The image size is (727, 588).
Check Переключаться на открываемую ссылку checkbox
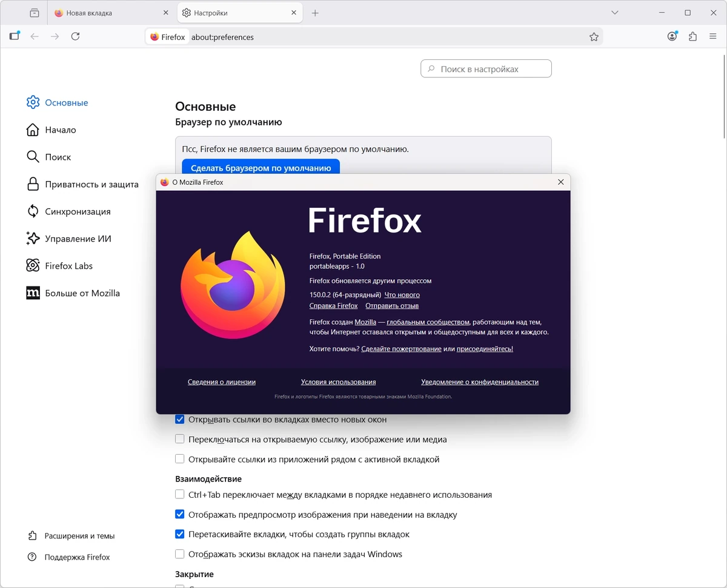[x=180, y=439]
